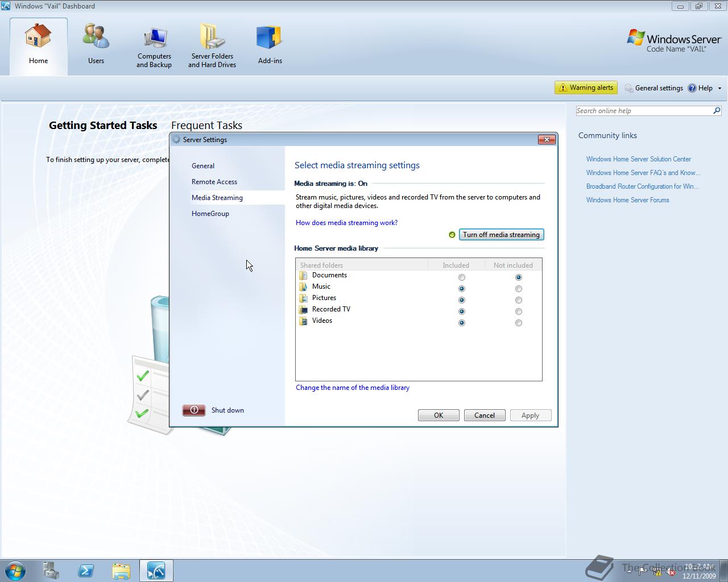The width and height of the screenshot is (728, 582).
Task: Open Windows Explorer from the taskbar
Action: pyautogui.click(x=121, y=571)
